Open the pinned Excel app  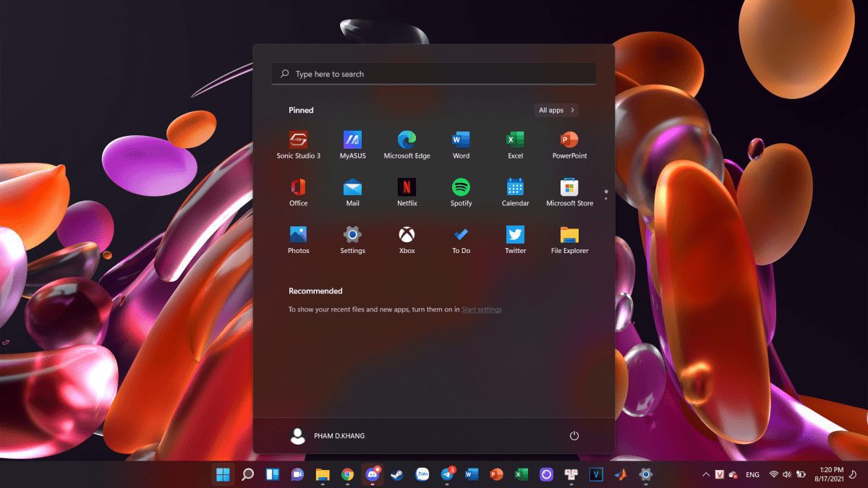point(515,145)
